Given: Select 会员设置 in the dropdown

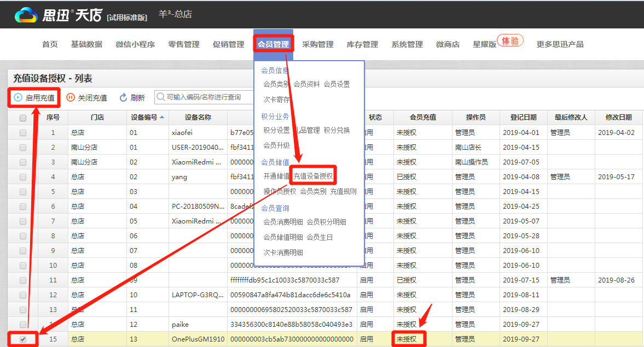Looking at the screenshot, I should [337, 84].
